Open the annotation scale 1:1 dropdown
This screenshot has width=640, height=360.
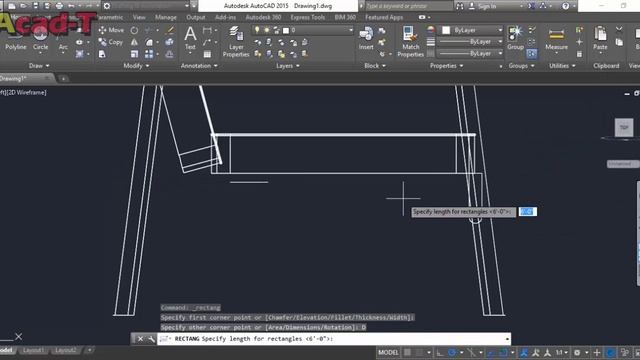[562, 352]
